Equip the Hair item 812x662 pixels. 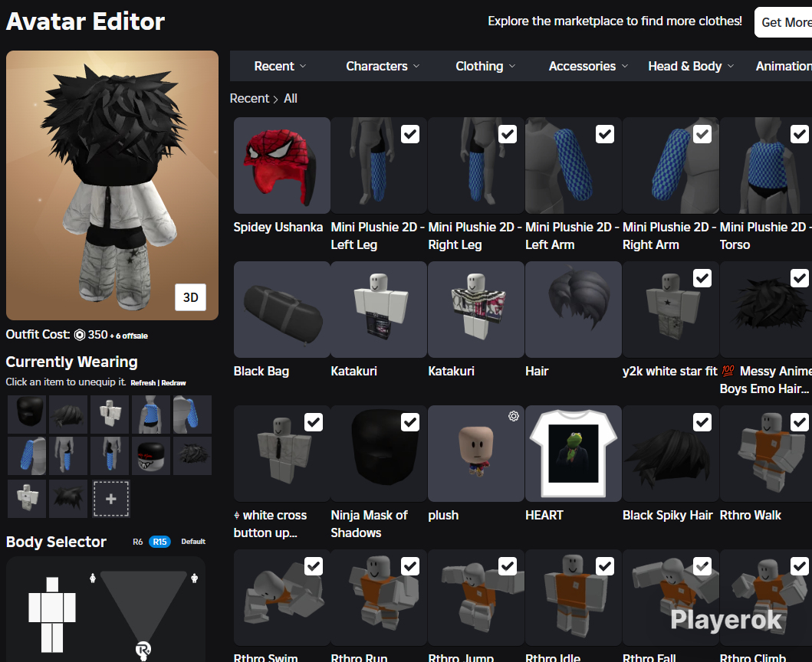(x=574, y=310)
